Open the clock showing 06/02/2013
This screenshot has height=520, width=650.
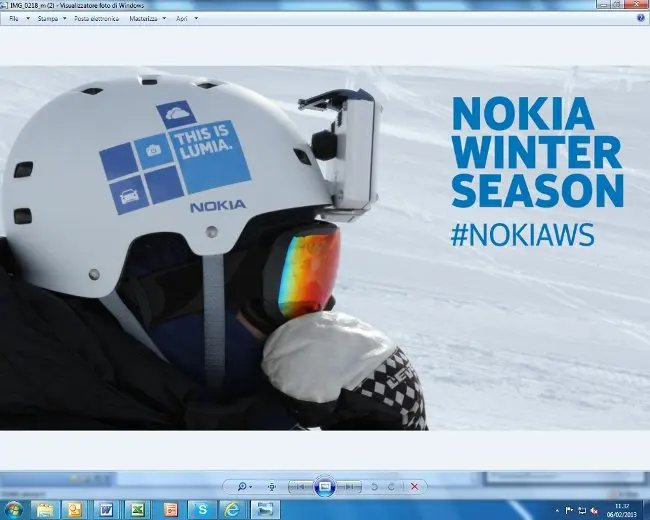[x=621, y=510]
